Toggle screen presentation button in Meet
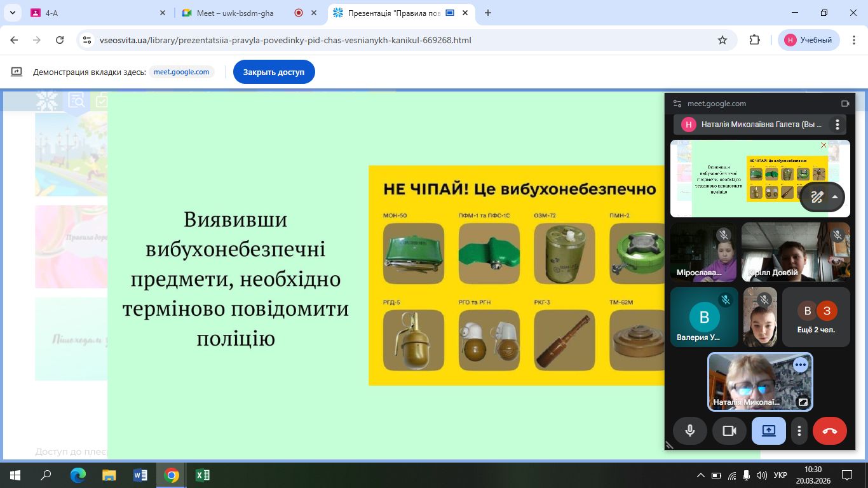This screenshot has width=868, height=488. [768, 431]
